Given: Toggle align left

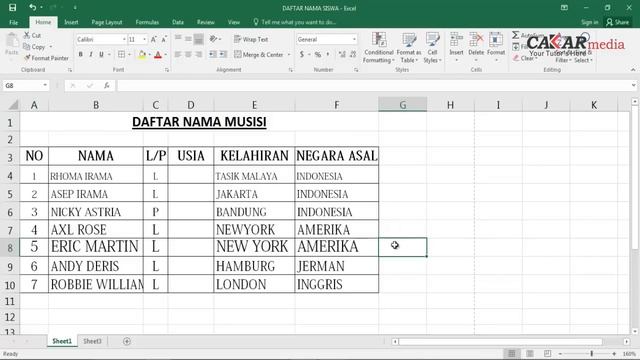Looking at the screenshot, I should [178, 54].
